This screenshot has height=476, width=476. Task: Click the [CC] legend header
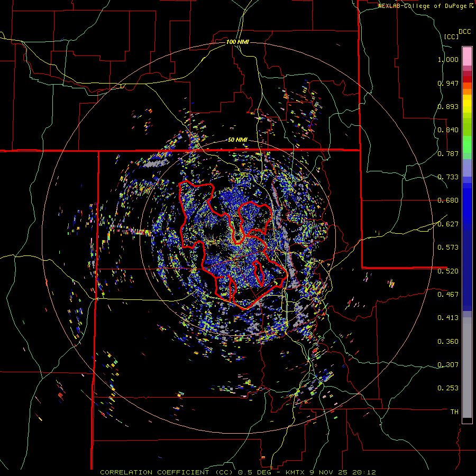(451, 36)
